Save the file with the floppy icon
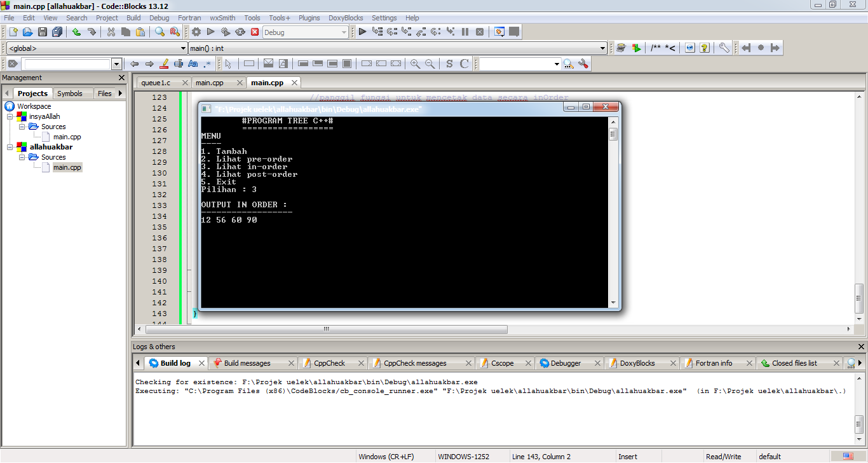 click(43, 32)
